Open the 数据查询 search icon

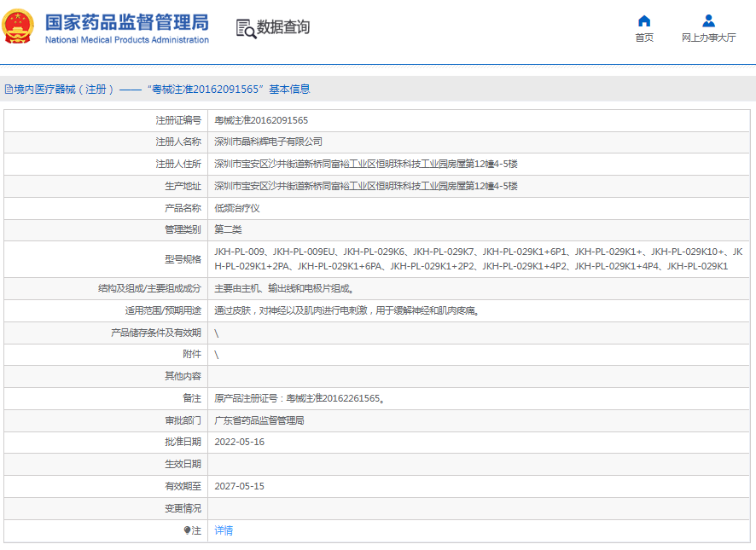point(246,28)
